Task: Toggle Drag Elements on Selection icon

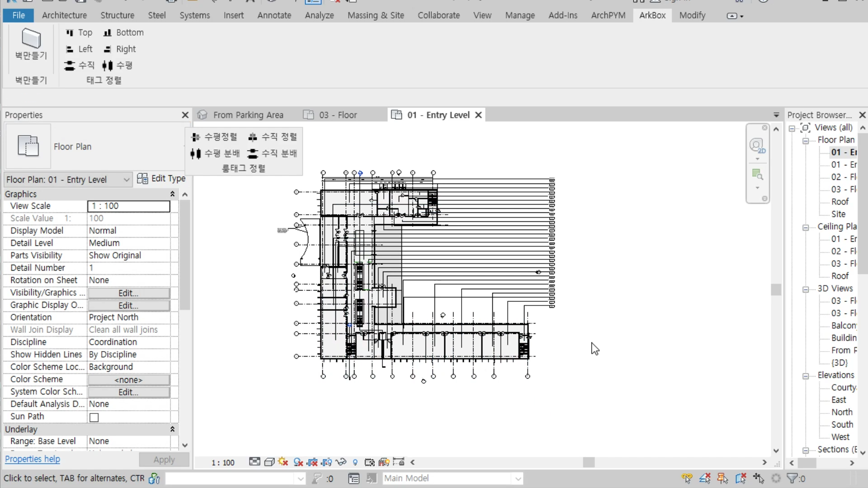Action: pyautogui.click(x=759, y=478)
